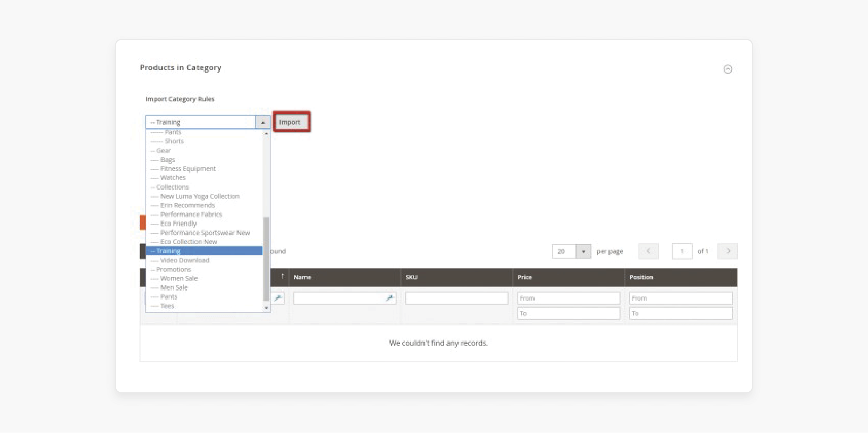
Task: Click the category list scrollbar thumb
Action: [266, 259]
